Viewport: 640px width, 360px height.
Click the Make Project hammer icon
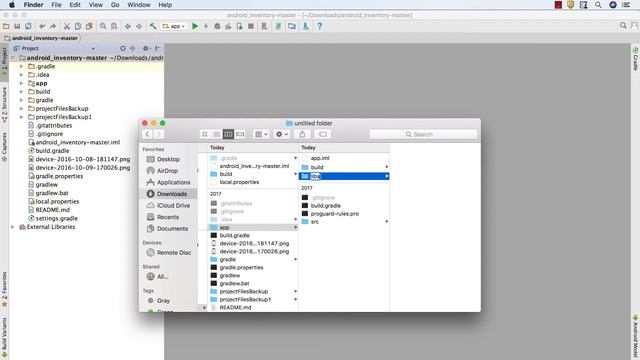(153, 26)
